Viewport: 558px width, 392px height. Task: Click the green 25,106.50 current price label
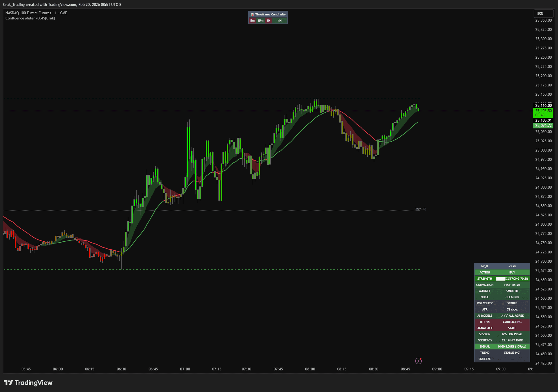(x=543, y=113)
